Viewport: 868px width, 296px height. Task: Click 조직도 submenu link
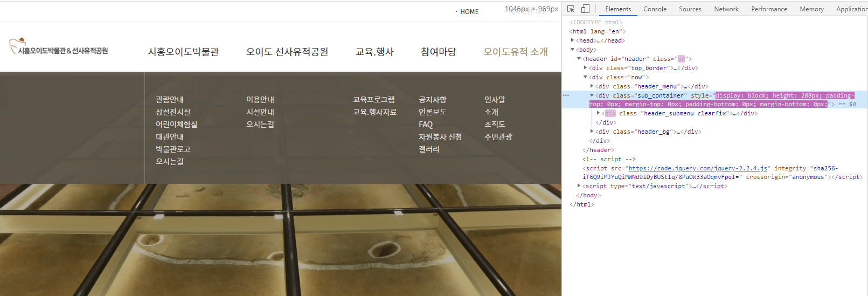point(495,125)
